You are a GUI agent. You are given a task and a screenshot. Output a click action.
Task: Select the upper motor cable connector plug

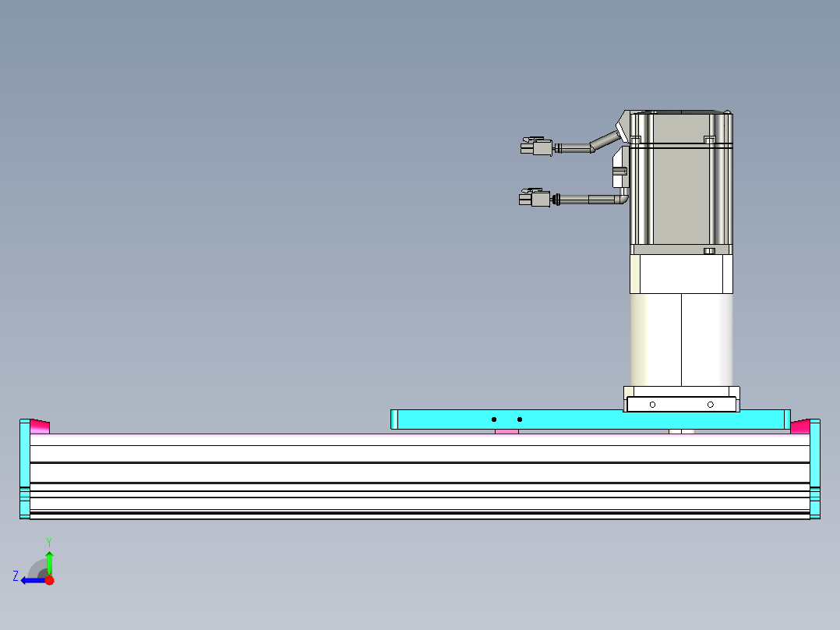pyautogui.click(x=536, y=147)
